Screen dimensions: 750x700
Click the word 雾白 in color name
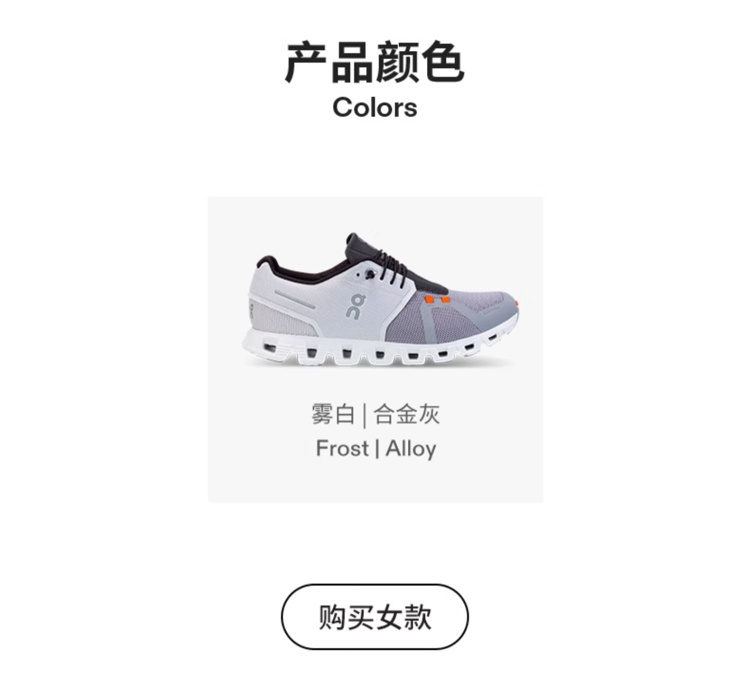333,415
